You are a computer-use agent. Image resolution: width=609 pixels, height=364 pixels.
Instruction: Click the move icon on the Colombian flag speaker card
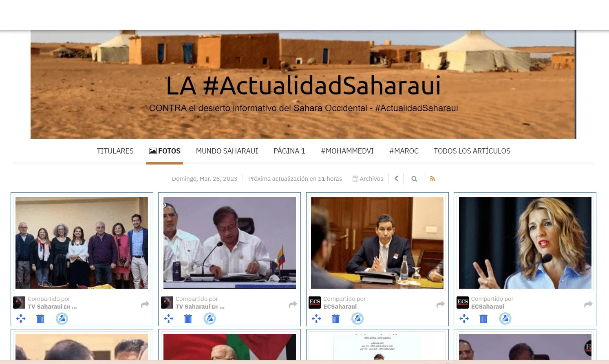(x=168, y=319)
